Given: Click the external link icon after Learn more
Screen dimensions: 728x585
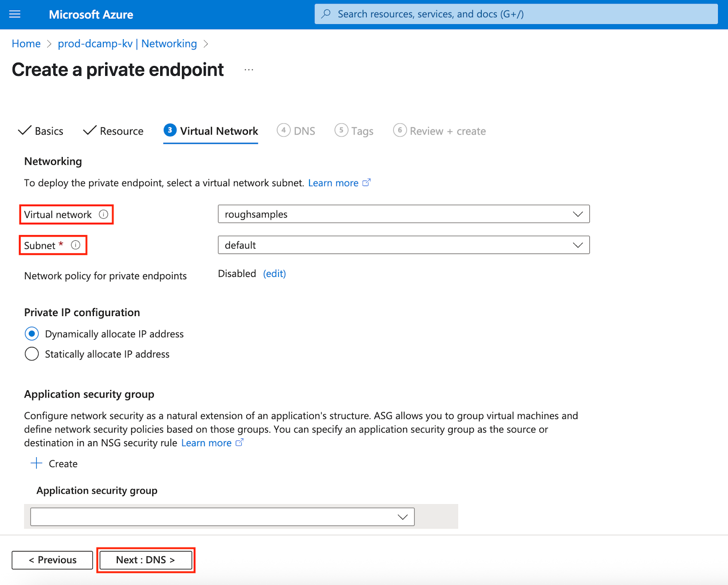Looking at the screenshot, I should tap(367, 182).
